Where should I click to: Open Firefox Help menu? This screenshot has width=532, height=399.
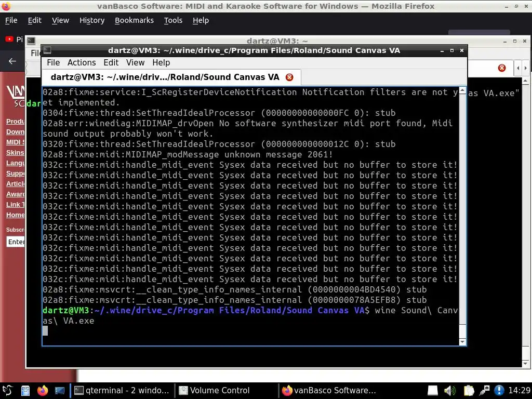click(x=201, y=20)
